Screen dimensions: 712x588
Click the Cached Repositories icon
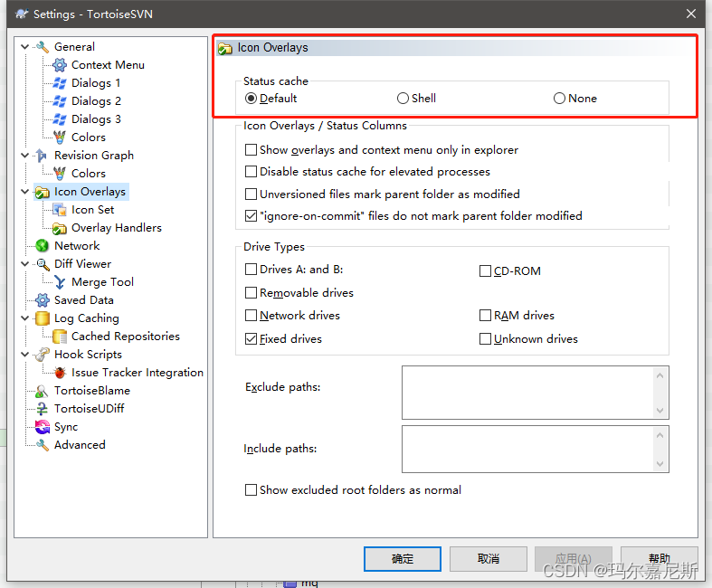[x=60, y=337]
